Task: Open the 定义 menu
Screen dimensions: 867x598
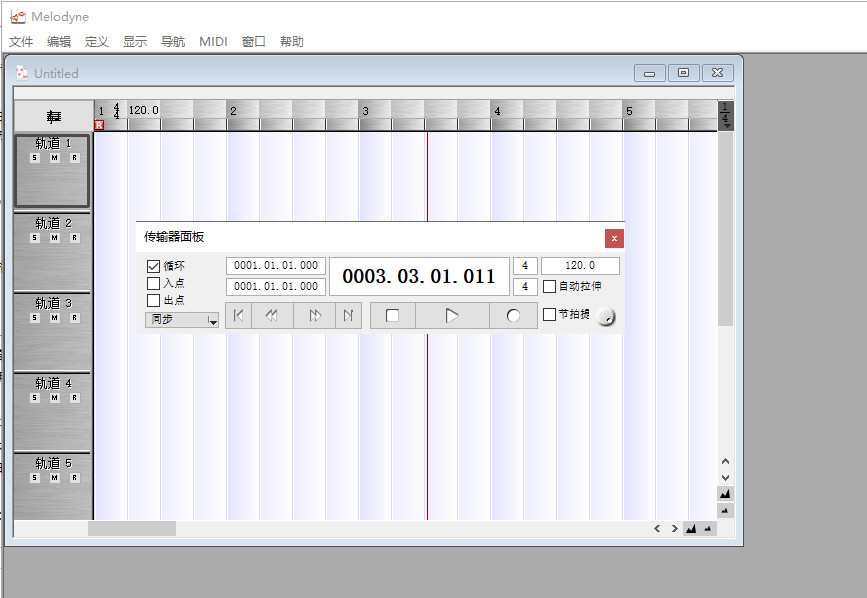Action: [97, 41]
